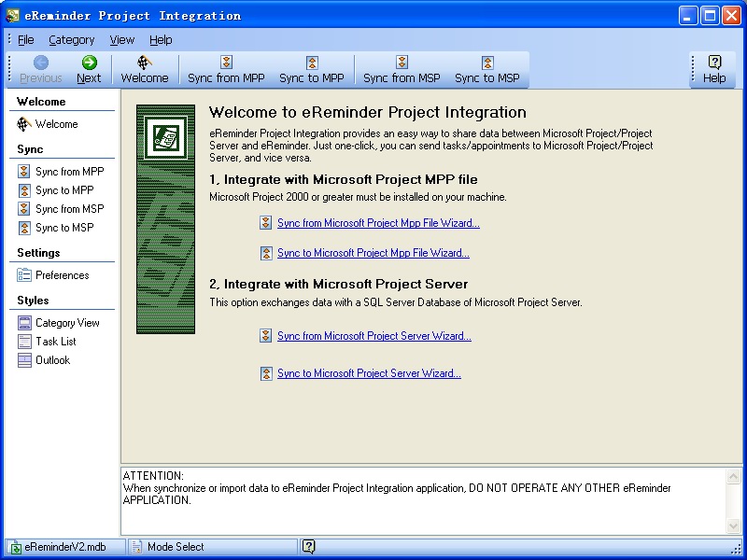Select the Preferences text in sidebar
The image size is (747, 560).
pyautogui.click(x=63, y=275)
